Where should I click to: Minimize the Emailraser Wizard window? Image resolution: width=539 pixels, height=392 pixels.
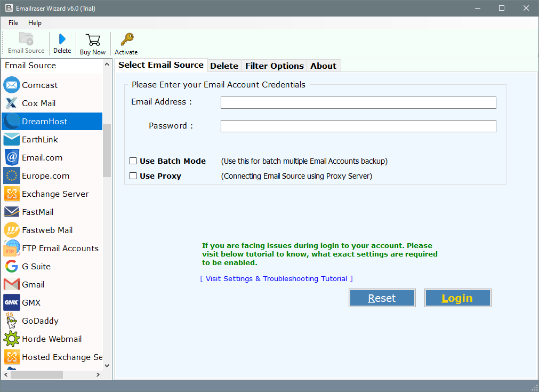(478, 8)
